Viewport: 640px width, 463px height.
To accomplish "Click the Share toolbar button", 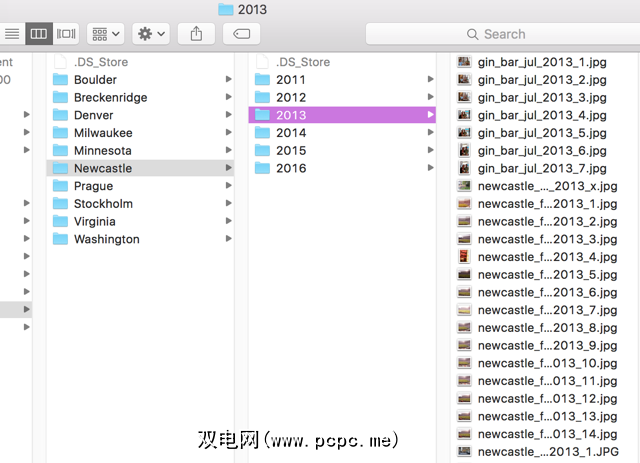I will coord(196,33).
